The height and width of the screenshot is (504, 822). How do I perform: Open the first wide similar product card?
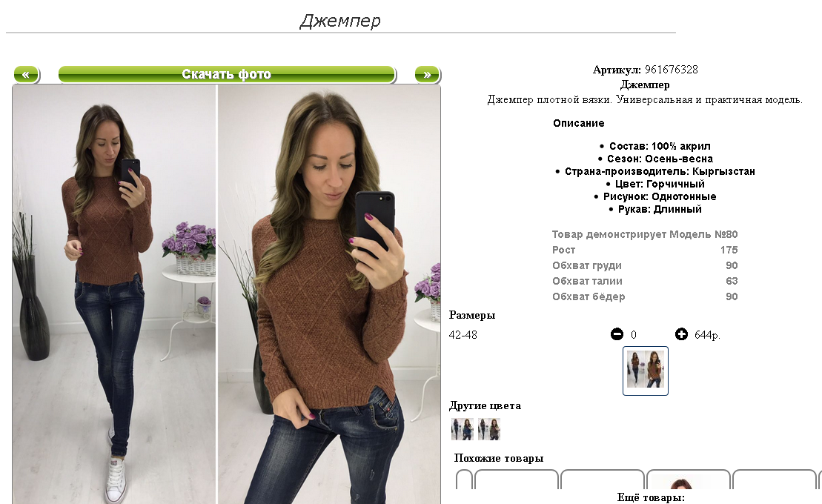(517, 480)
